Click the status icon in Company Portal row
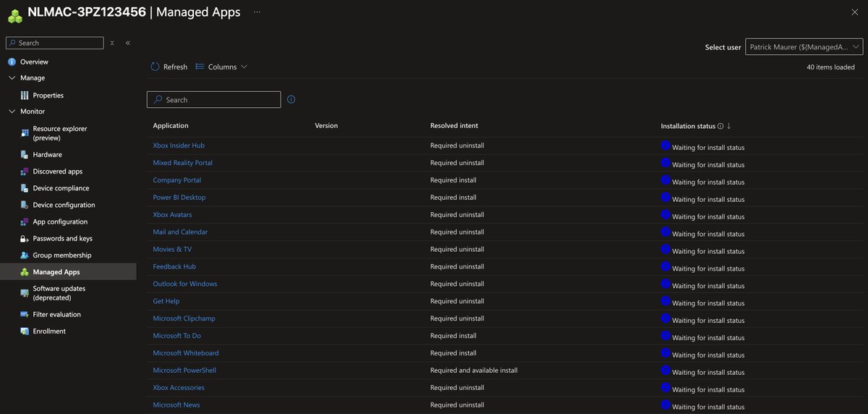The height and width of the screenshot is (414, 868). tap(665, 180)
